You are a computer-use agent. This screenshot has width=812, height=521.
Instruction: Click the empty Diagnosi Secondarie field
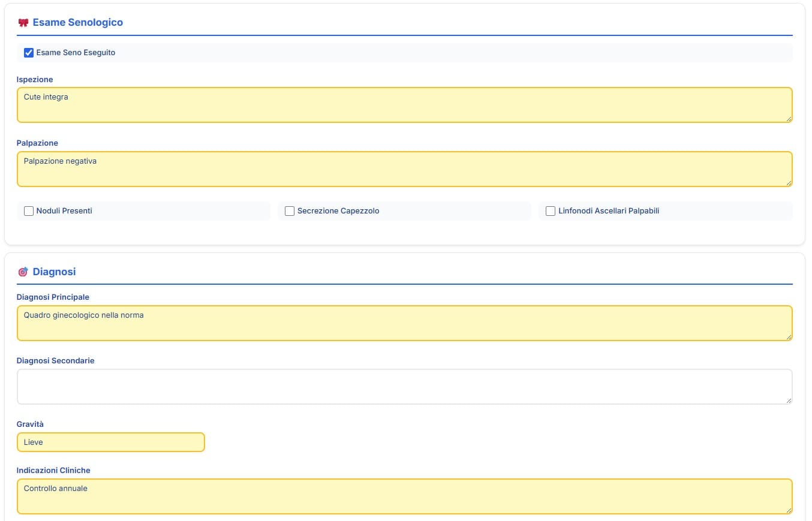tap(404, 387)
